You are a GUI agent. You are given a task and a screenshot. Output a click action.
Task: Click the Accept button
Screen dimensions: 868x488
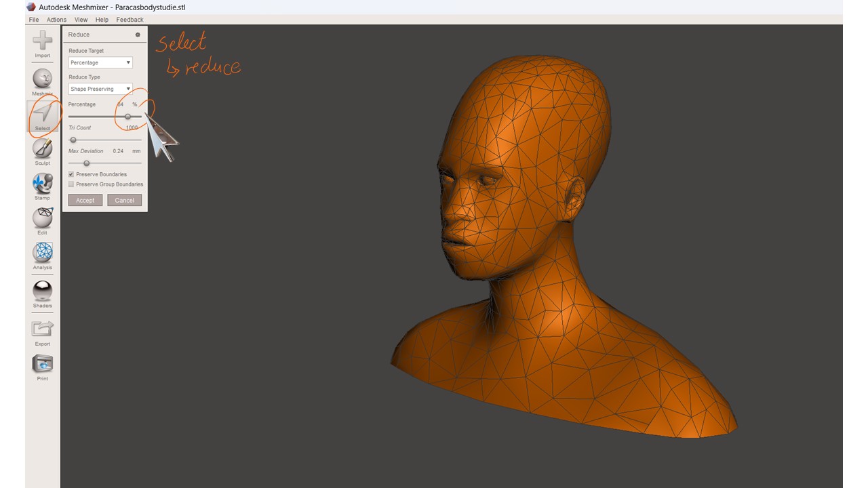[85, 200]
